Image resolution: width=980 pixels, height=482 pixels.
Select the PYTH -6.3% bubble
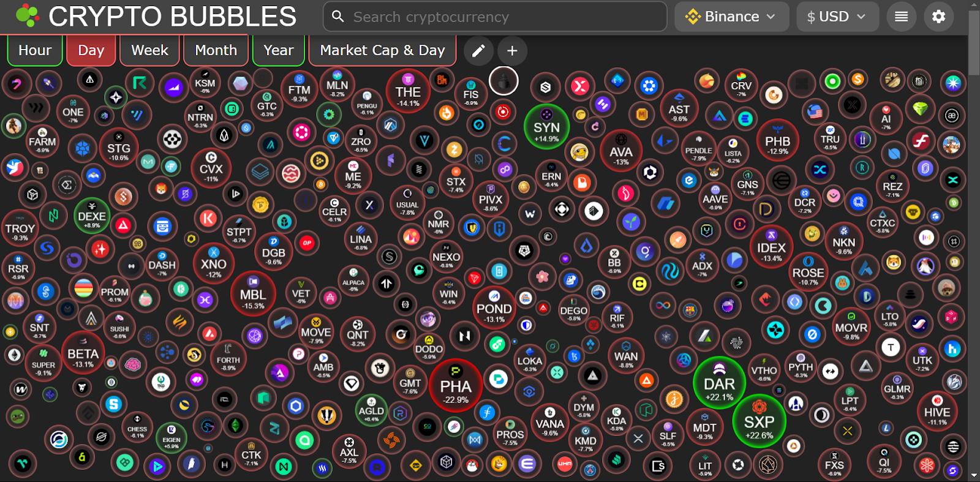(x=801, y=366)
